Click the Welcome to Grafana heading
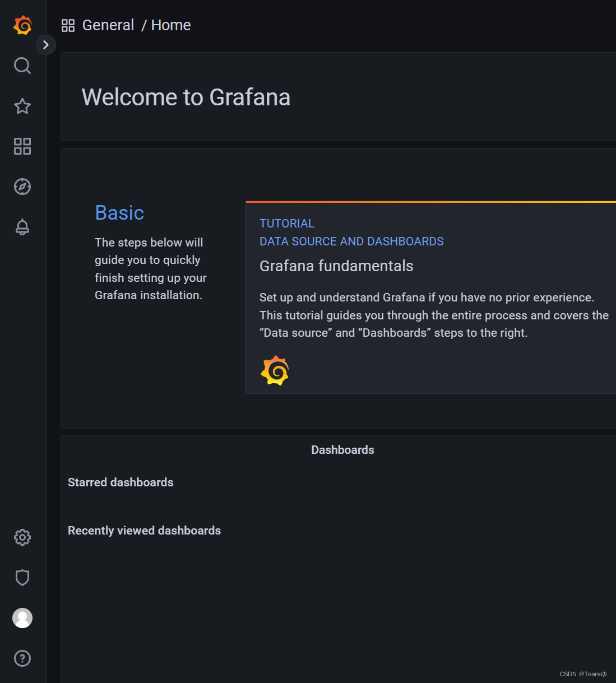 186,97
